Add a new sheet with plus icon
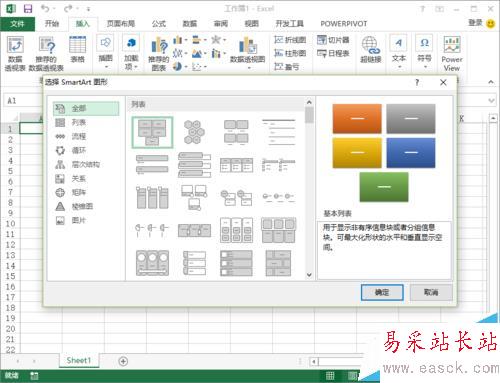This screenshot has width=500, height=383. [123, 361]
